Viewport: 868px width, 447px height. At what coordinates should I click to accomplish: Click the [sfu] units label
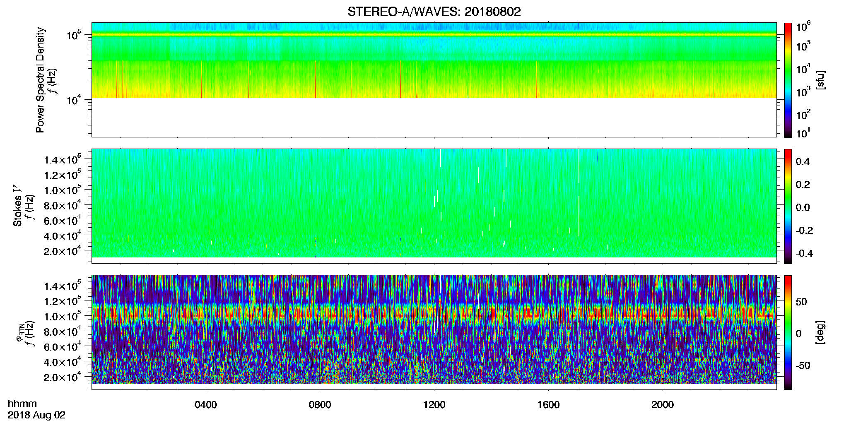820,80
